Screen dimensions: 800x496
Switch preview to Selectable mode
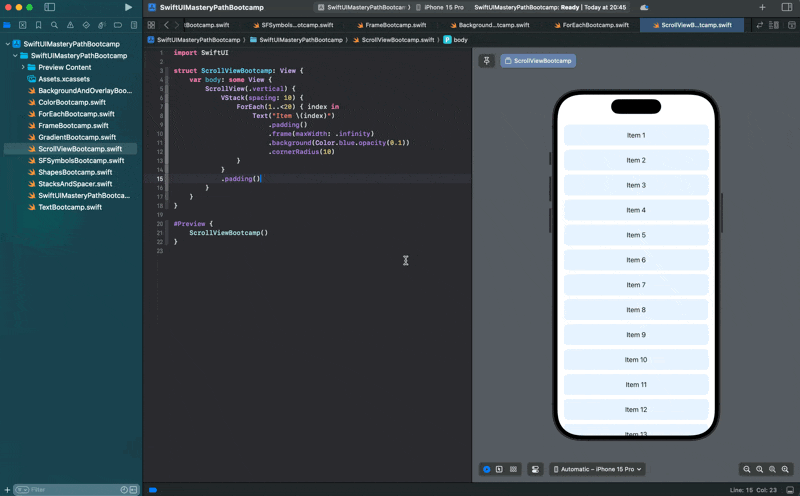[x=499, y=469]
